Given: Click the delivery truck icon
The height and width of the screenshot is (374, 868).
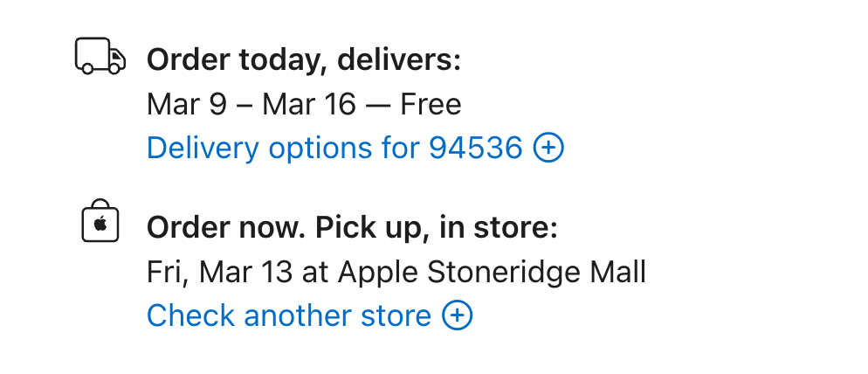Looking at the screenshot, I should [100, 58].
